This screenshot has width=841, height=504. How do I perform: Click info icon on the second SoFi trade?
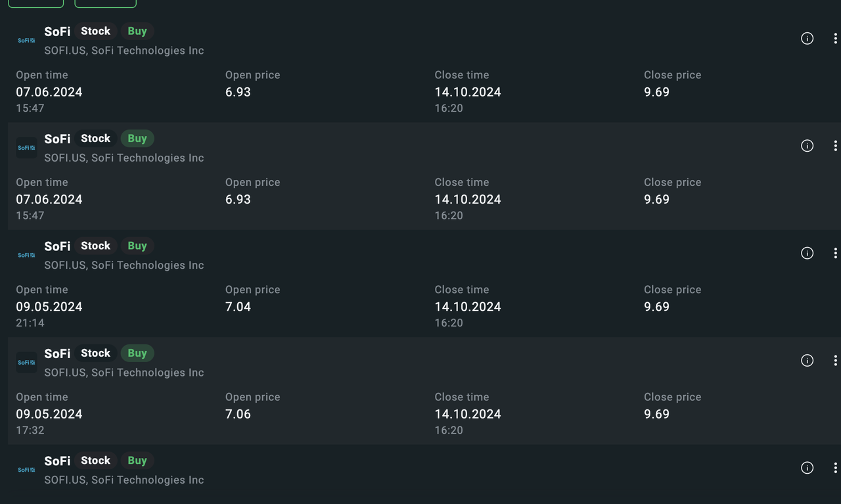click(x=807, y=146)
